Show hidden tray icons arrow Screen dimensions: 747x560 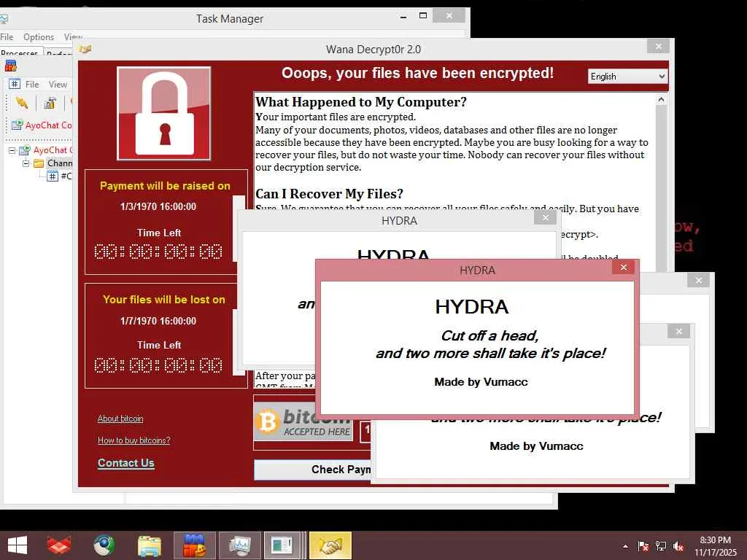(x=625, y=546)
